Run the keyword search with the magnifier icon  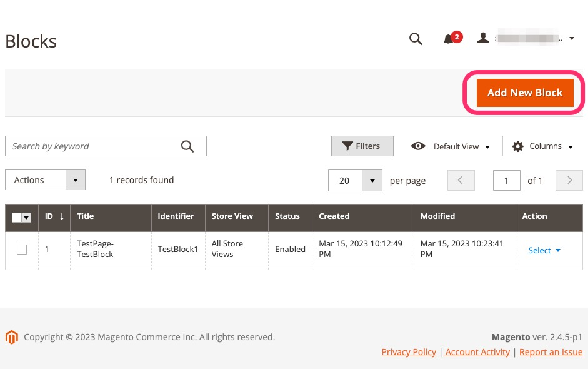[187, 146]
